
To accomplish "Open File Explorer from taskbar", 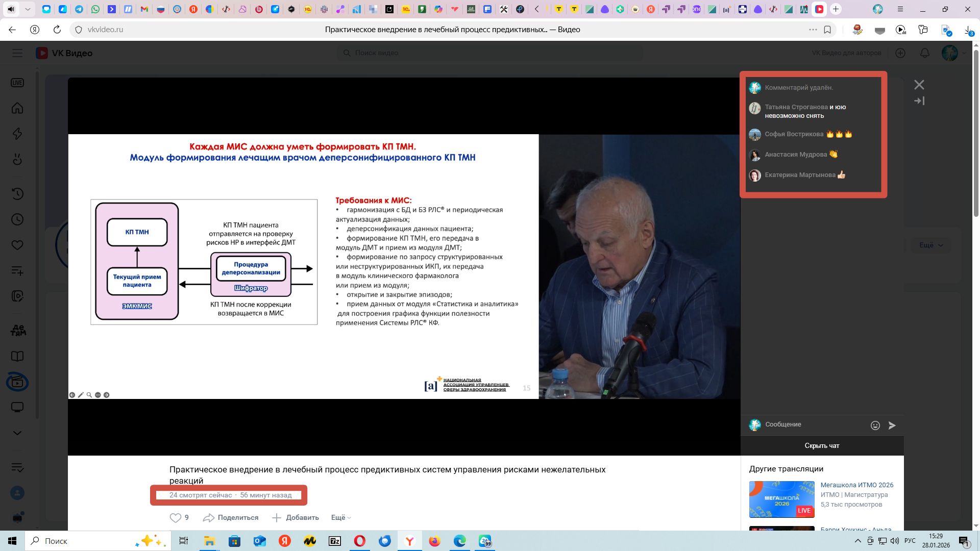I will click(x=209, y=541).
